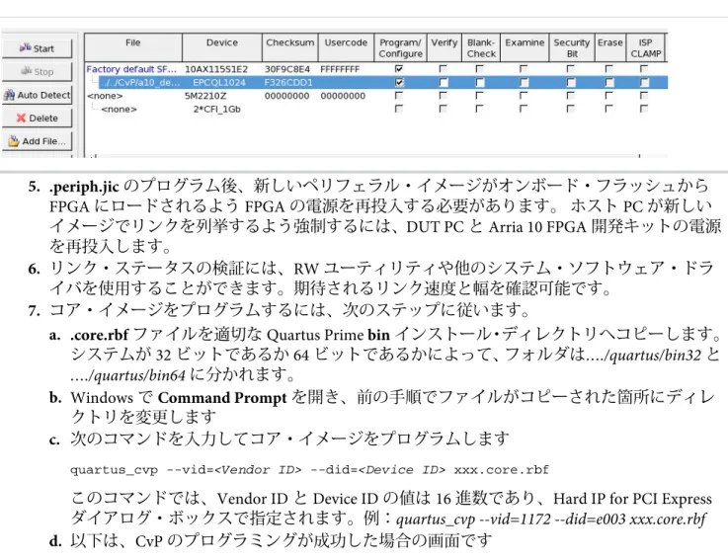Image resolution: width=728 pixels, height=560 pixels.
Task: Enable Verify for the EPCQL1024 row
Action: (x=444, y=82)
